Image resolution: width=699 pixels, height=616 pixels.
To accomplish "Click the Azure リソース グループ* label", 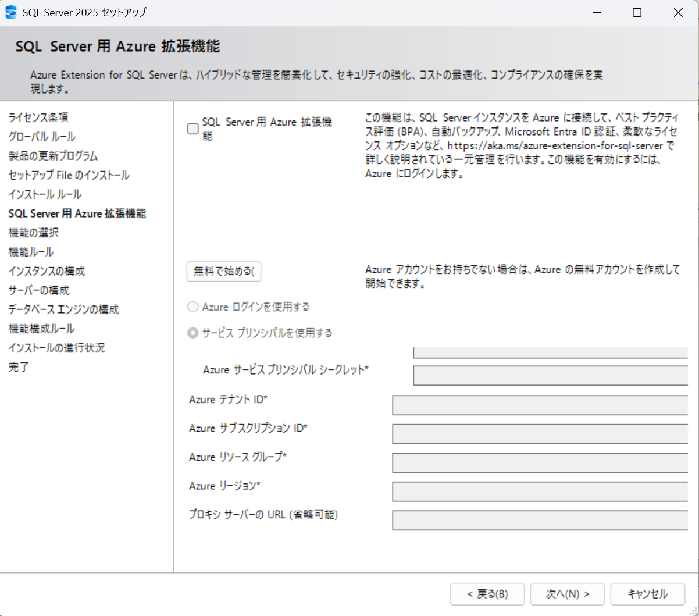I will 238,457.
